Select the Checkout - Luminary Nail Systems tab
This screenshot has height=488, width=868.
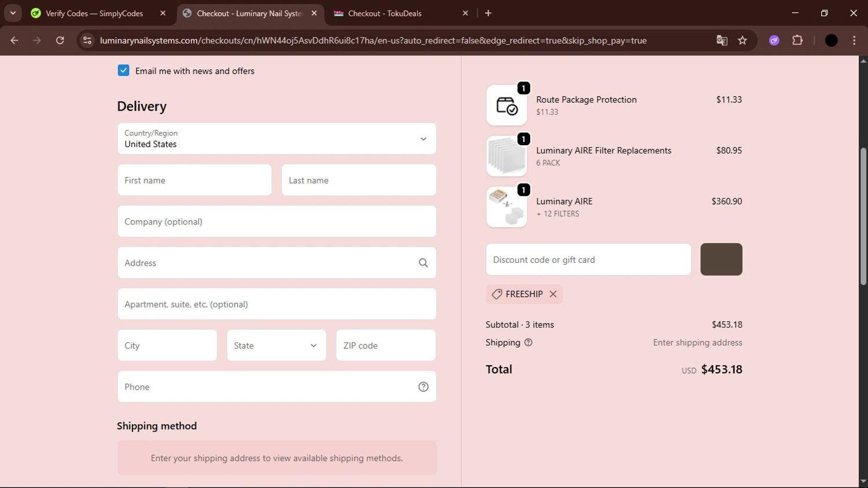click(x=249, y=13)
